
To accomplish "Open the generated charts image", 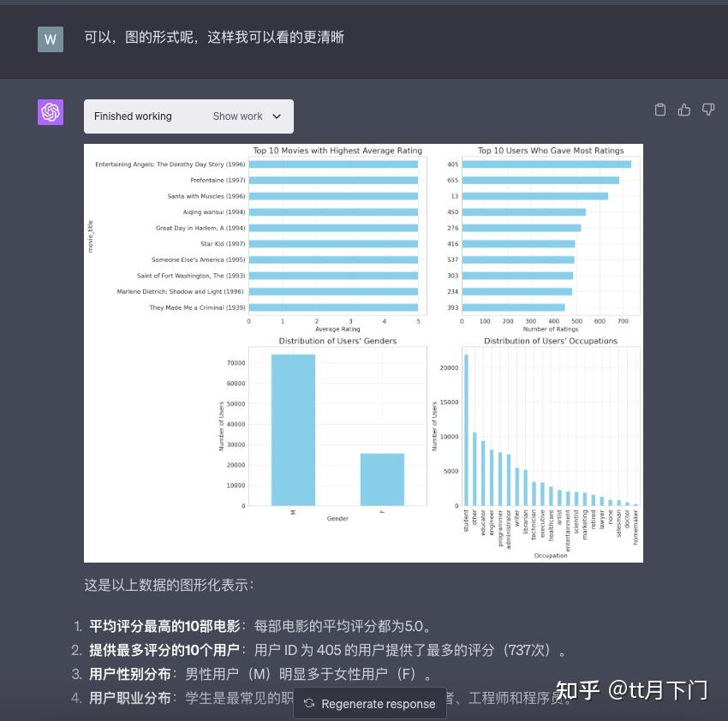I will pos(363,353).
